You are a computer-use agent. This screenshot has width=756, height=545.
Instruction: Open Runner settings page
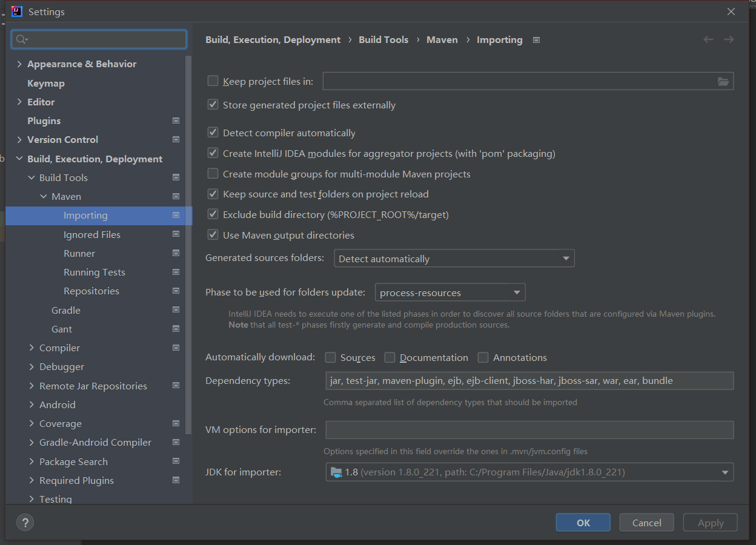click(79, 253)
